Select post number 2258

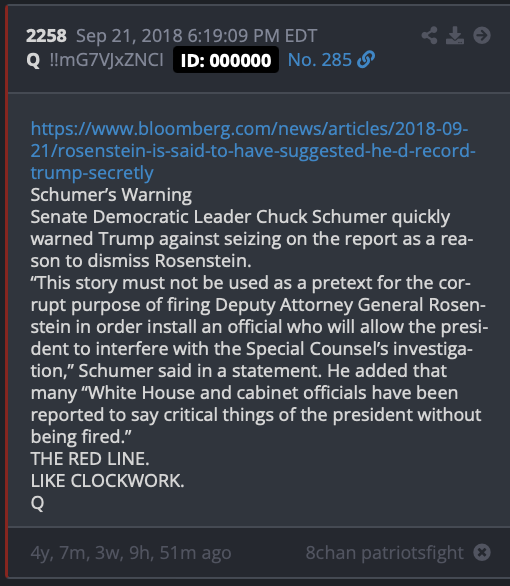(46, 36)
